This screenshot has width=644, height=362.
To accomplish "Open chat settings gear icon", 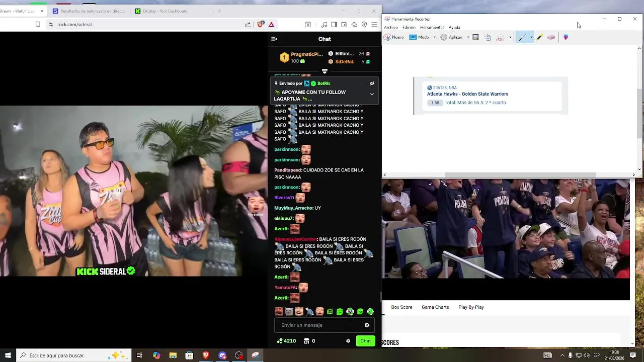I will coord(348,341).
